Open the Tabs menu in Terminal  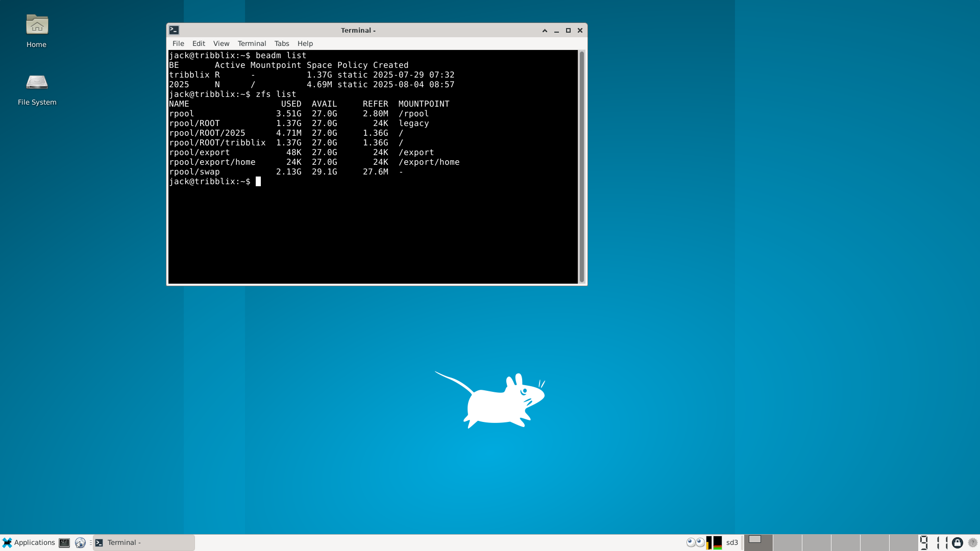coord(281,43)
